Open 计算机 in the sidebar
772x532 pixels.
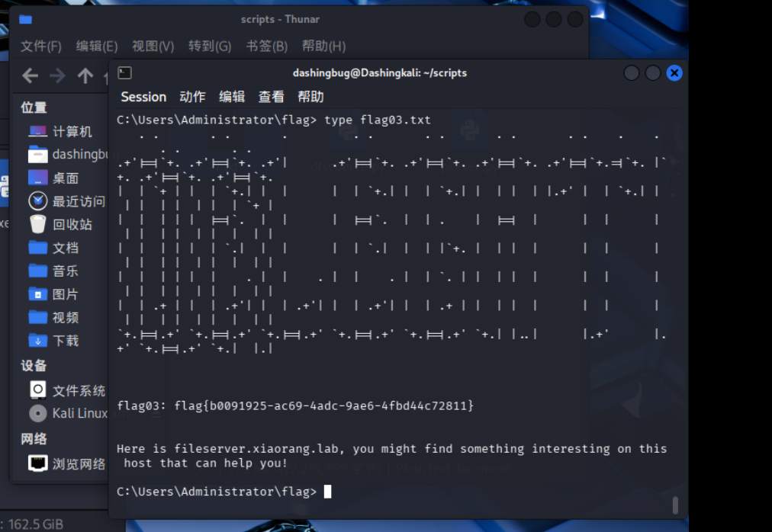[71, 132]
